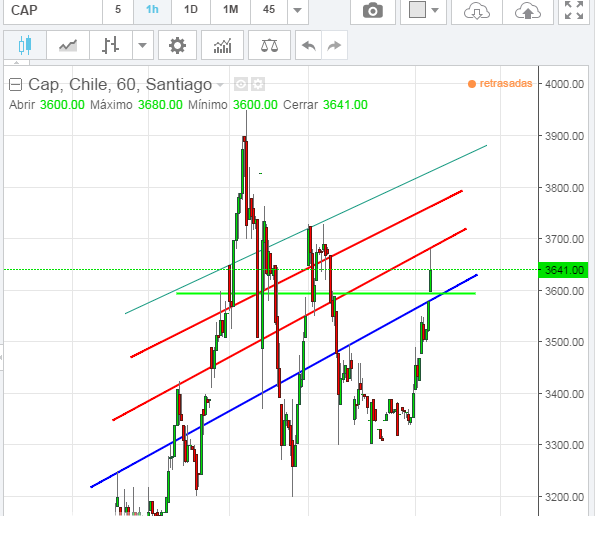Take a chart snapshot with the camera icon
The width and height of the screenshot is (607, 555).
pos(373,10)
